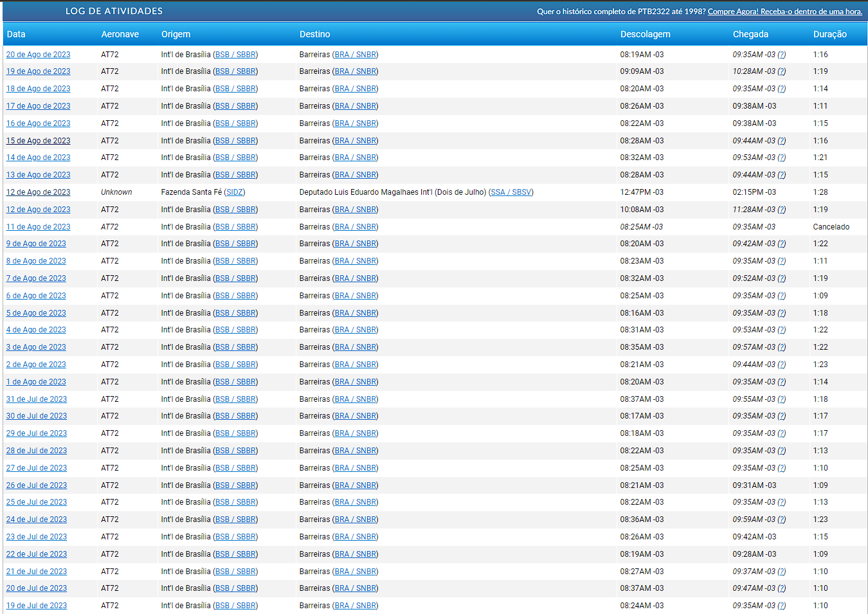The image size is (868, 614).
Task: Open the 25 de Jul de 2023 flight
Action: pos(37,502)
